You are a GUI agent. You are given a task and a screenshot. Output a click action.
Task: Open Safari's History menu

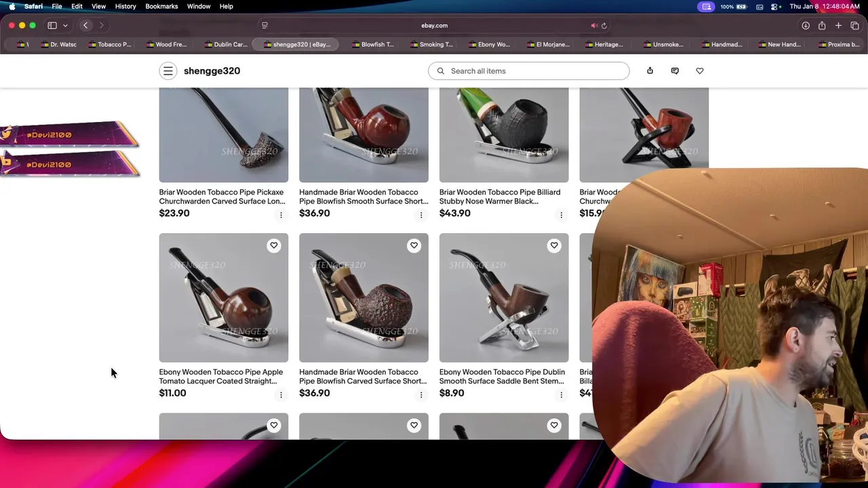[x=125, y=6]
